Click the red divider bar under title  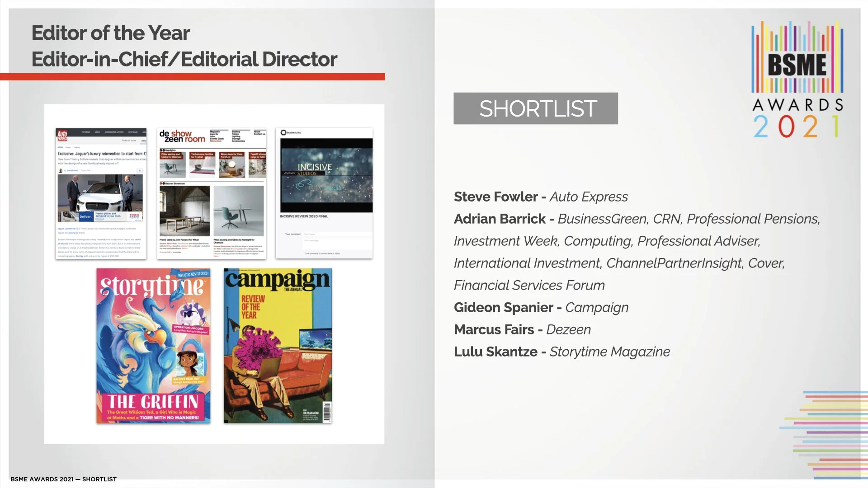tap(192, 77)
